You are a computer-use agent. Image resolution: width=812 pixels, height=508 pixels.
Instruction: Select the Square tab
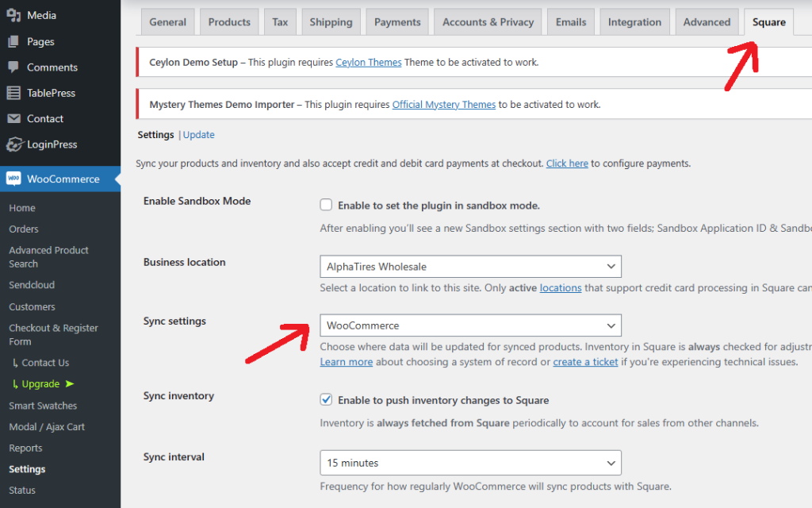click(x=768, y=22)
